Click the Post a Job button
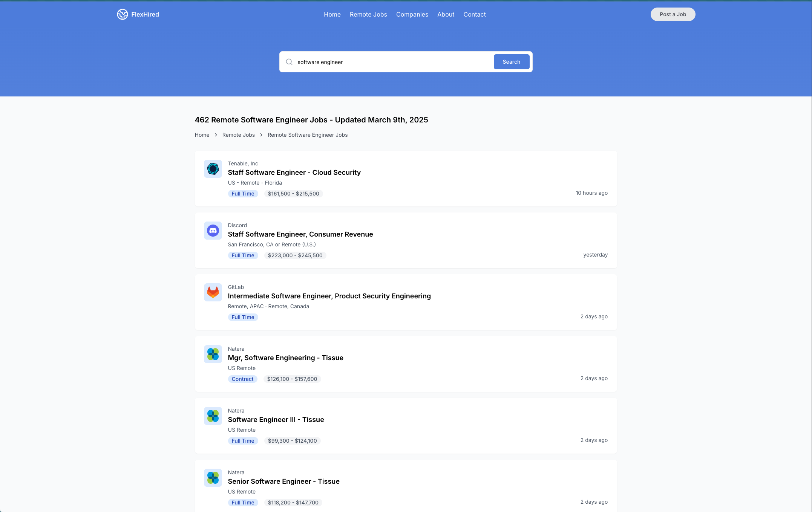The height and width of the screenshot is (512, 812). 673,14
